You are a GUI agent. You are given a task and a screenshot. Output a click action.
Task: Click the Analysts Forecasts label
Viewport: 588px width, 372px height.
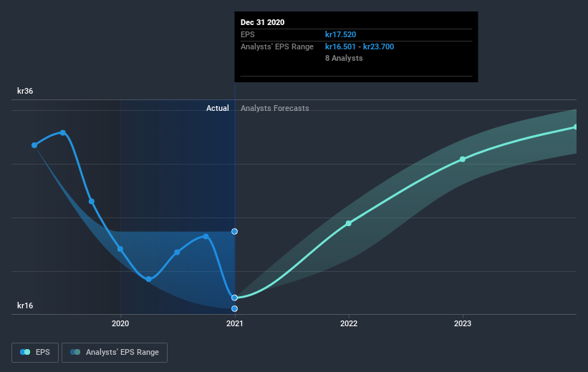tap(275, 108)
